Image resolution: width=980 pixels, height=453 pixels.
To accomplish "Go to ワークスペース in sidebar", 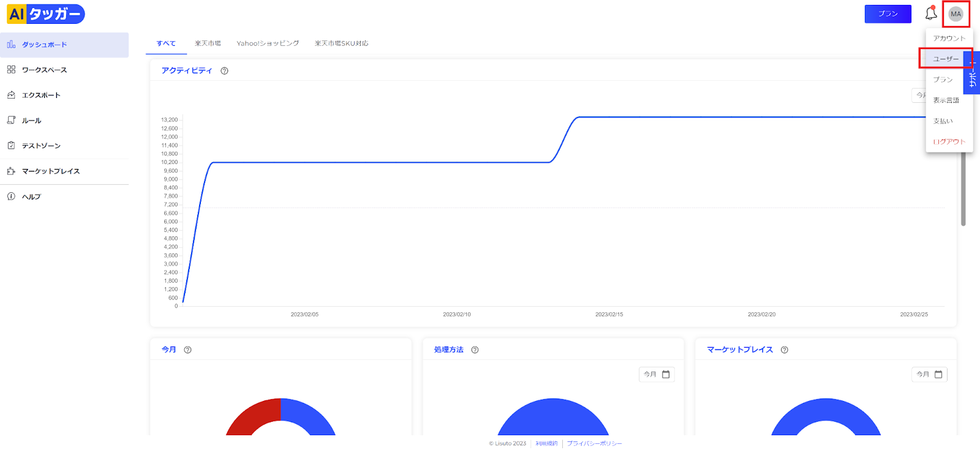I will point(64,70).
